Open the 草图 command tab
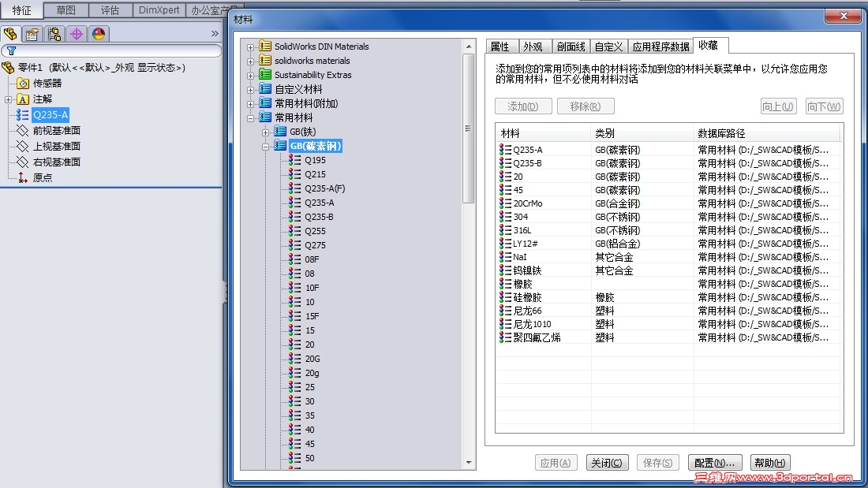The image size is (868, 488). coord(65,10)
